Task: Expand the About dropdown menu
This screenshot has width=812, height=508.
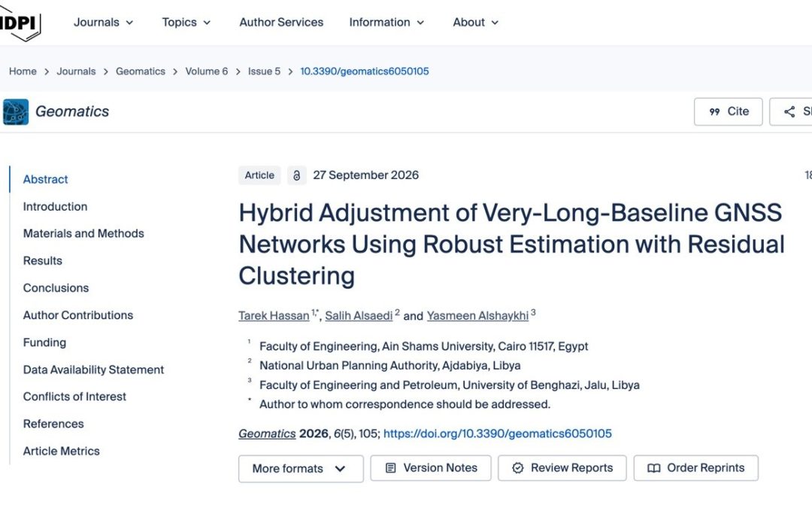Action: pyautogui.click(x=476, y=23)
